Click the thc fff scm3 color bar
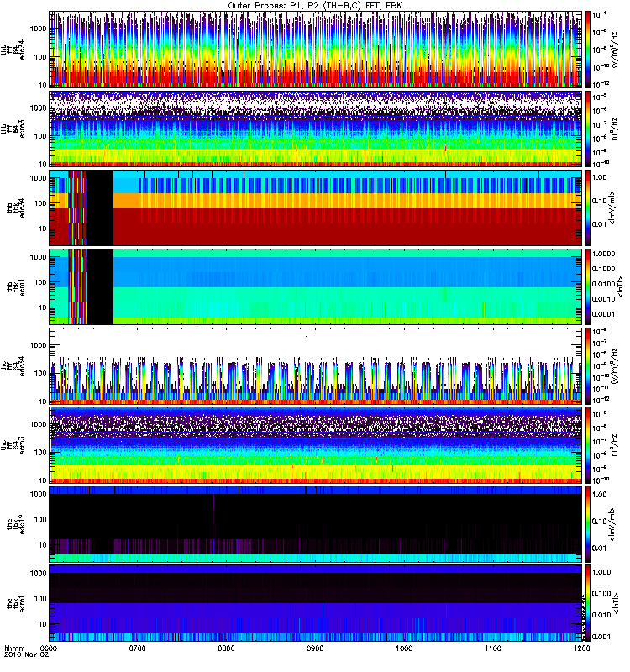 588,445
